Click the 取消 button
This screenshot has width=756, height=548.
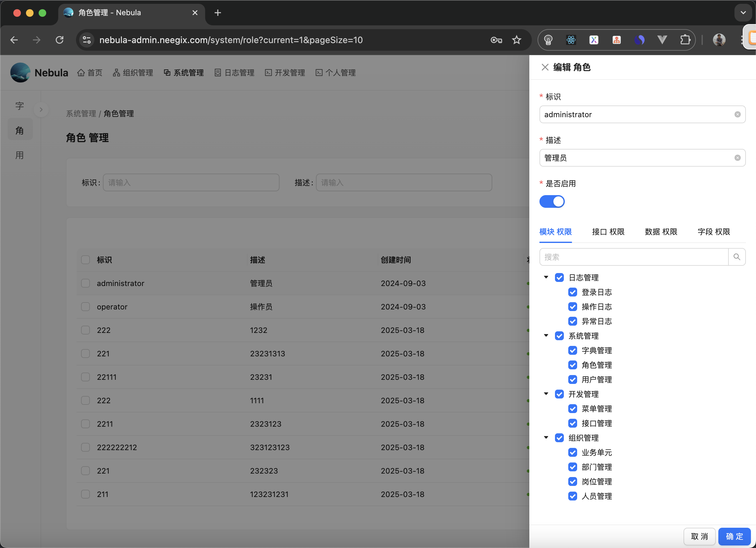[699, 536]
